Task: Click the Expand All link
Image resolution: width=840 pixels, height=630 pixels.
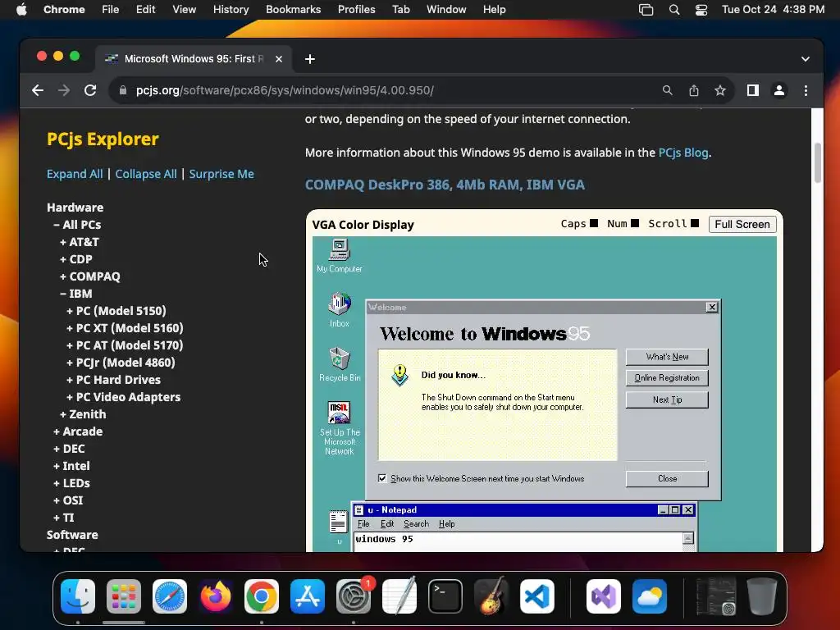Action: [75, 174]
